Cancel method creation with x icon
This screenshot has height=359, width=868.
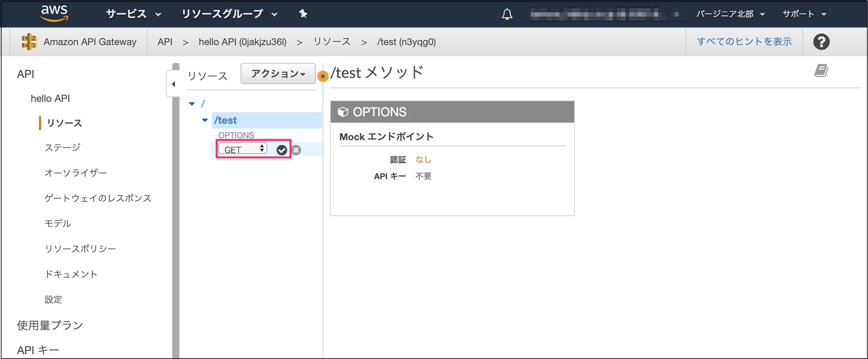coord(296,150)
